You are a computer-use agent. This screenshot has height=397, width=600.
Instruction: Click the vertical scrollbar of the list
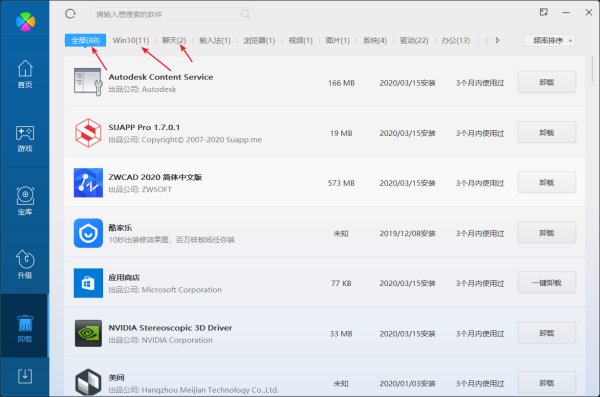(592, 69)
